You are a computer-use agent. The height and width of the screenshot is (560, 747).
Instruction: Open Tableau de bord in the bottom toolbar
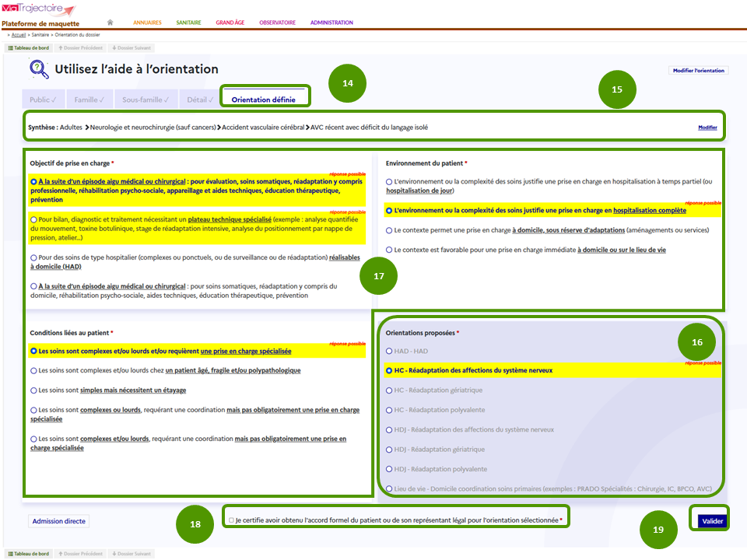pos(29,554)
